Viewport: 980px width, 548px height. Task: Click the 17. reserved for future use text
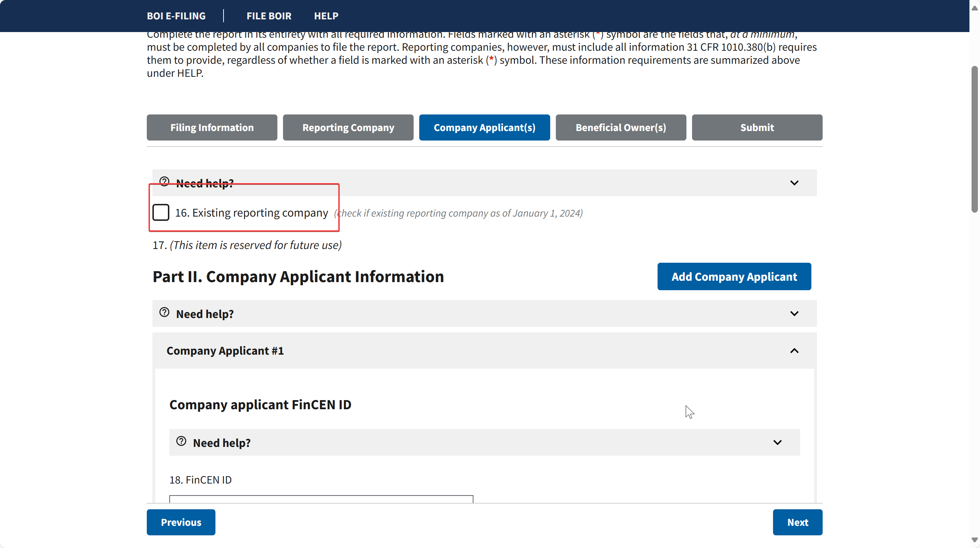tap(247, 245)
